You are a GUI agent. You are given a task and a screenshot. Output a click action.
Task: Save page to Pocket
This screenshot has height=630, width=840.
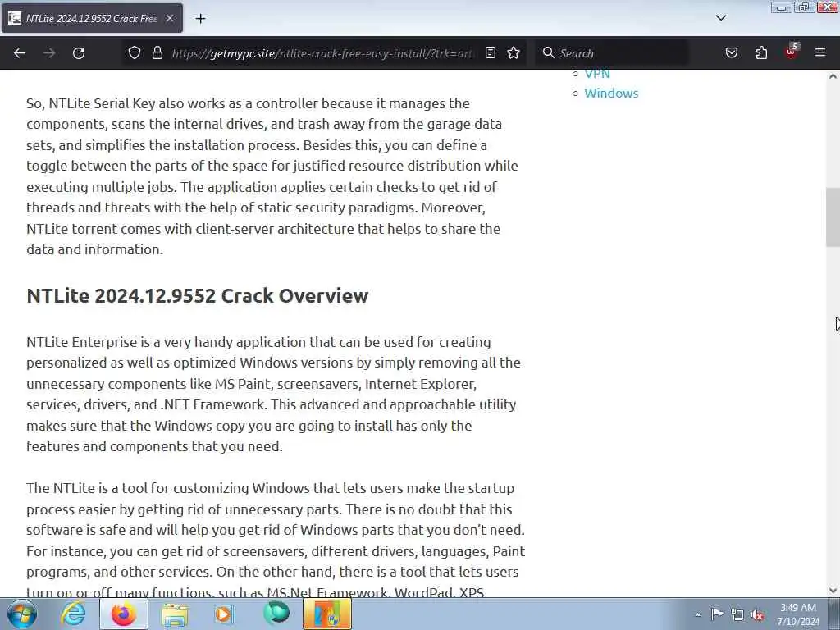point(731,52)
